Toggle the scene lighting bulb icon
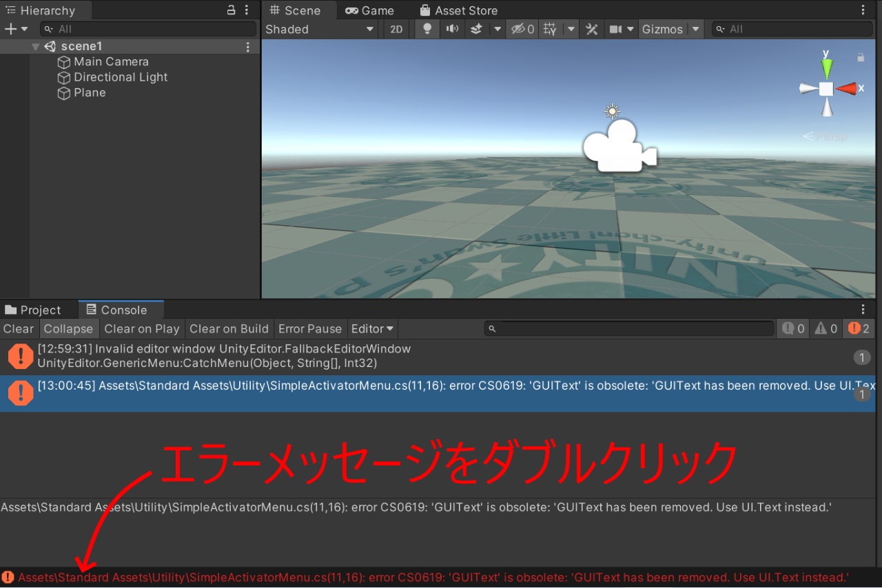This screenshot has height=588, width=882. click(x=426, y=29)
